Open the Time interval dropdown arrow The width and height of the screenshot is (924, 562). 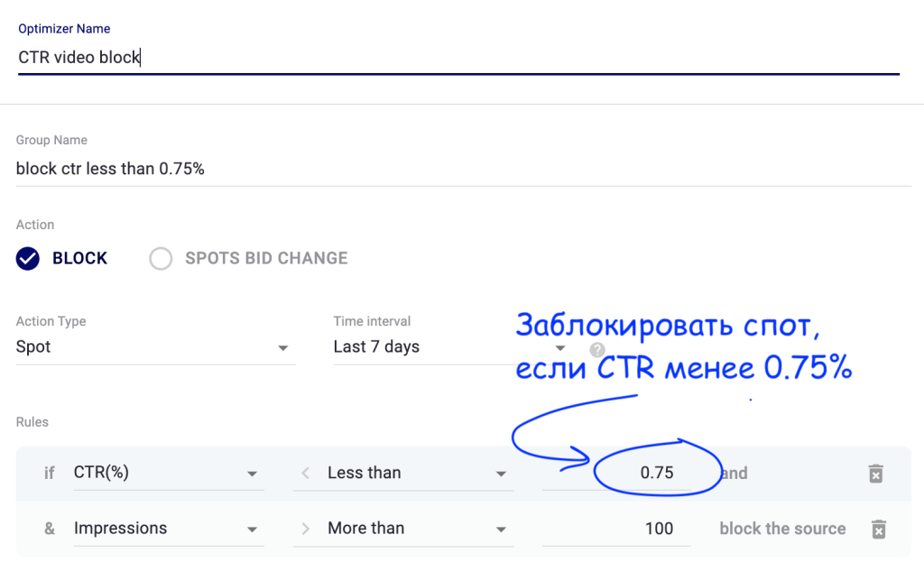[560, 347]
